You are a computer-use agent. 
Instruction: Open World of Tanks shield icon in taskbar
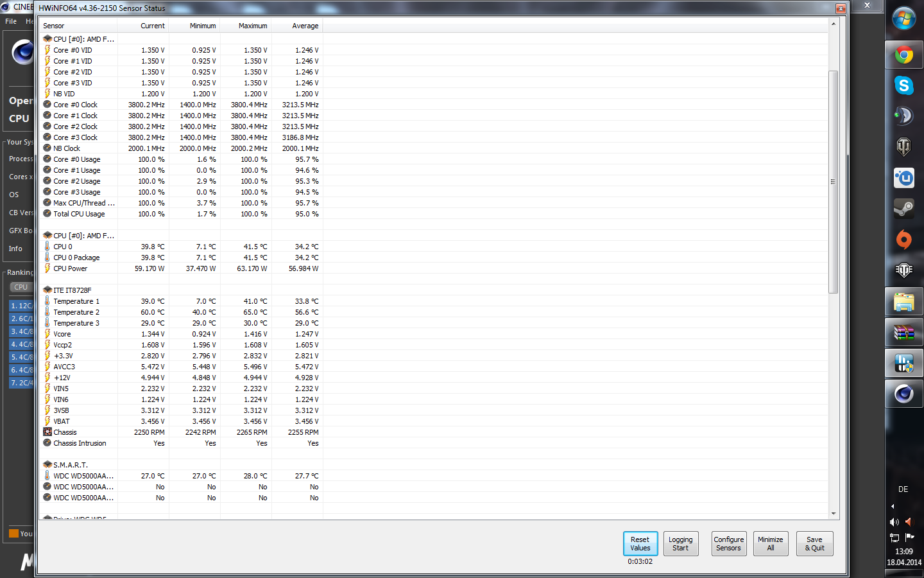(903, 147)
